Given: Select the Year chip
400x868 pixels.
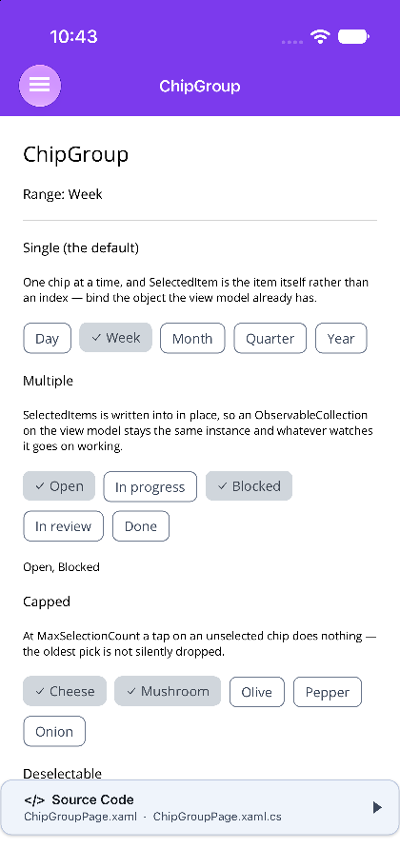Looking at the screenshot, I should pyautogui.click(x=341, y=338).
